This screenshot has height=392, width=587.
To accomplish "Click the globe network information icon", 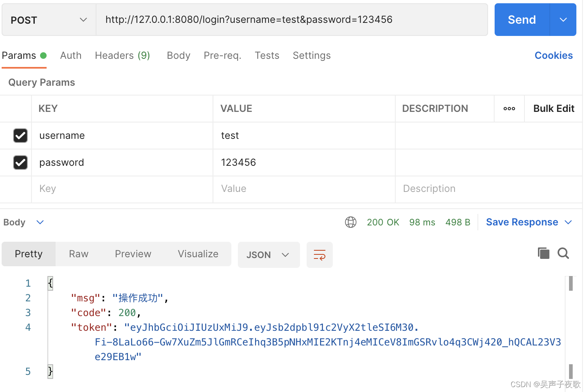I will 351,222.
